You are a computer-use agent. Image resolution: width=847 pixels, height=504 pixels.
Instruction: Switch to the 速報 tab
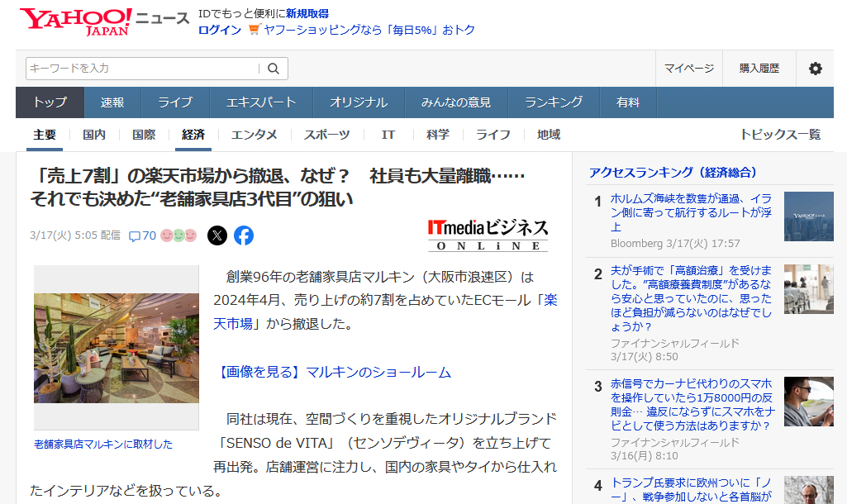112,102
